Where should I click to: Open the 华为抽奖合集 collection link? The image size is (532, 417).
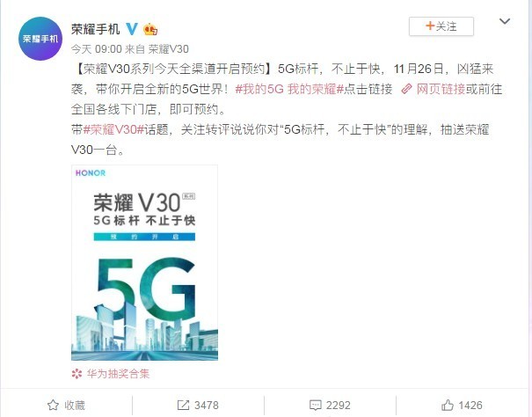pos(118,374)
